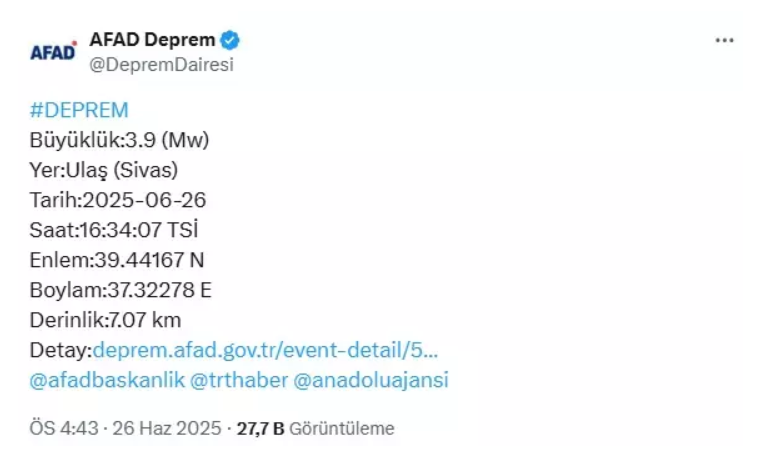This screenshot has height=460, width=777.
Task: Open the deprem.afad.gov.tr event-detail link
Action: coord(265,350)
